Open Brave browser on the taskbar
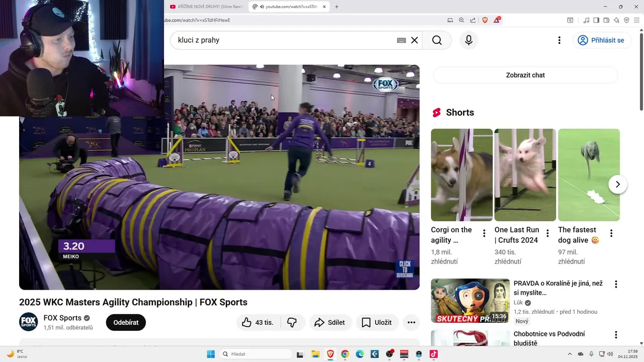Image resolution: width=644 pixels, height=362 pixels. [330, 354]
